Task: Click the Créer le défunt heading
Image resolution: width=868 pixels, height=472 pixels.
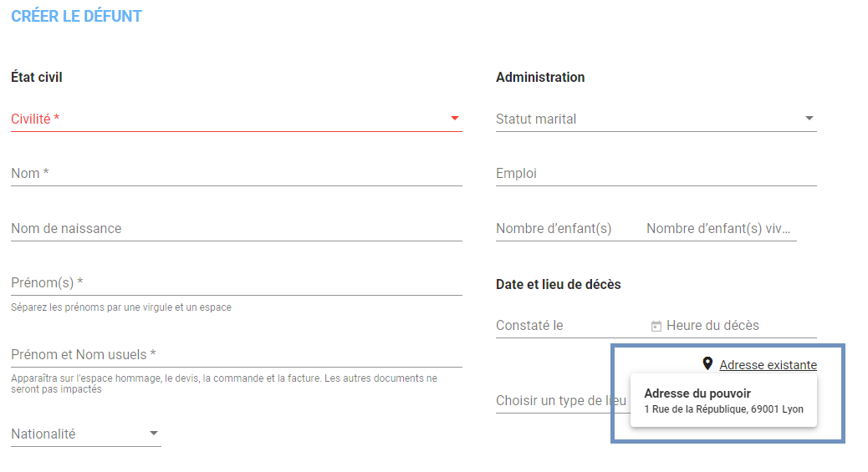Action: (76, 16)
